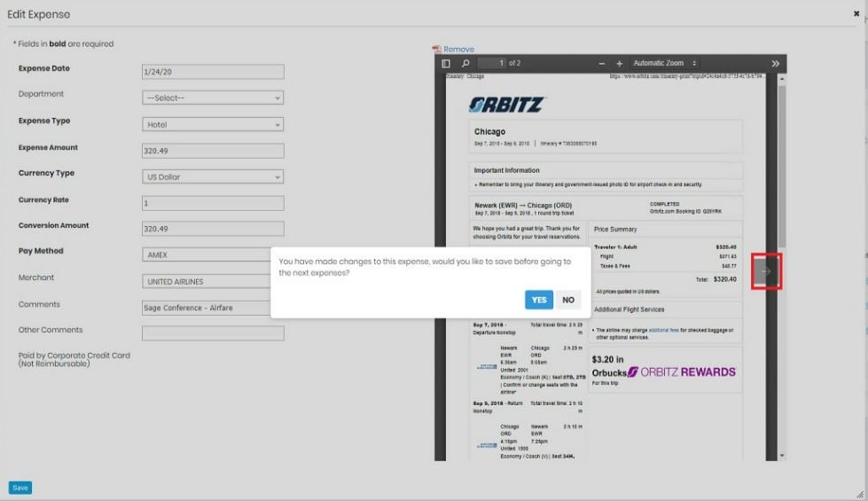Click 'Edit Expense' dialog title
This screenshot has height=501, width=868.
click(x=39, y=14)
